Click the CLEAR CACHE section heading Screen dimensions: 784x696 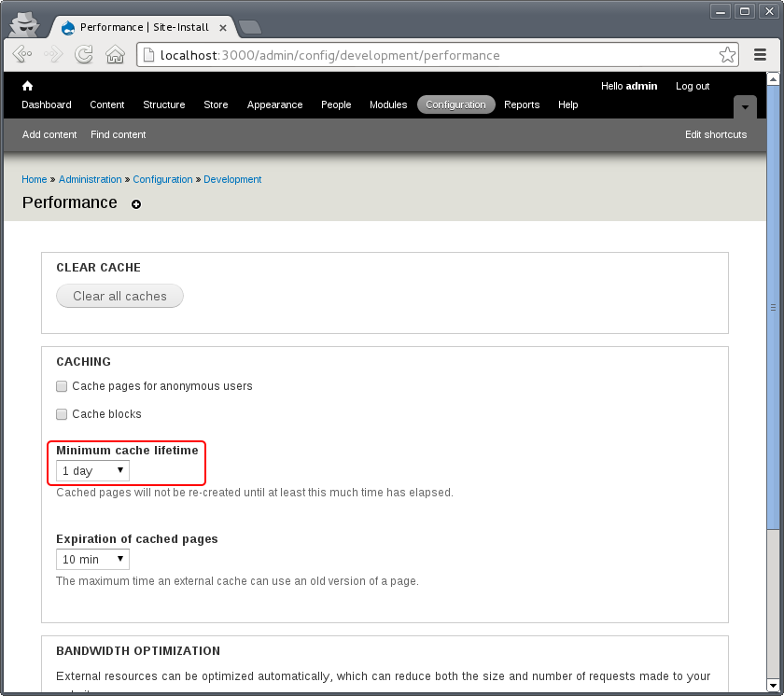(99, 268)
